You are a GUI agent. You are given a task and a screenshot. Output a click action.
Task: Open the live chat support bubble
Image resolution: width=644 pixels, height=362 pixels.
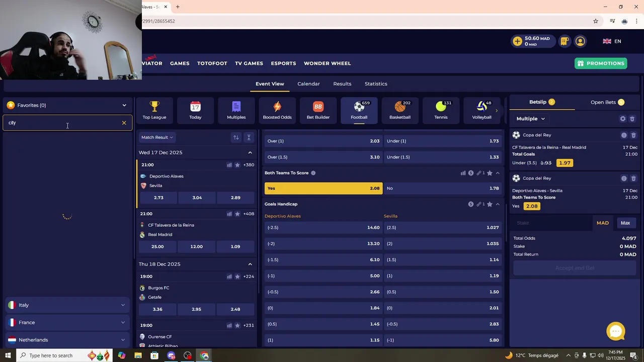[x=616, y=331]
